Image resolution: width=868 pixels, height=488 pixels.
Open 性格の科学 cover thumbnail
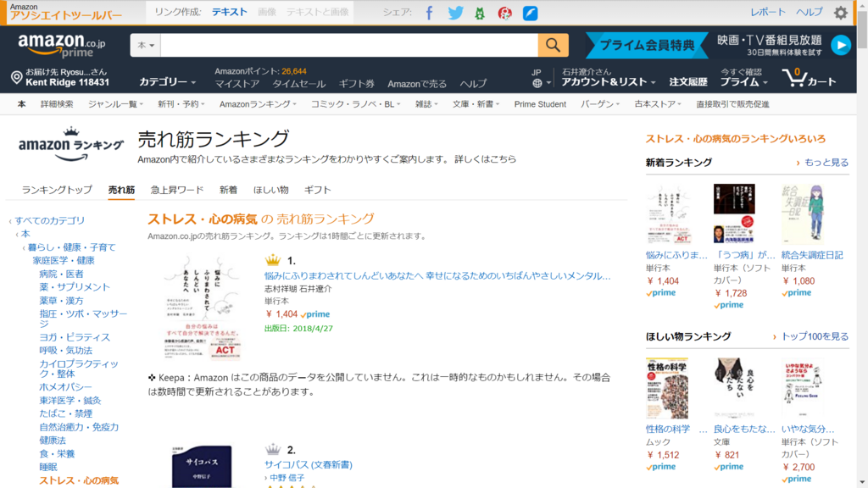(x=667, y=388)
